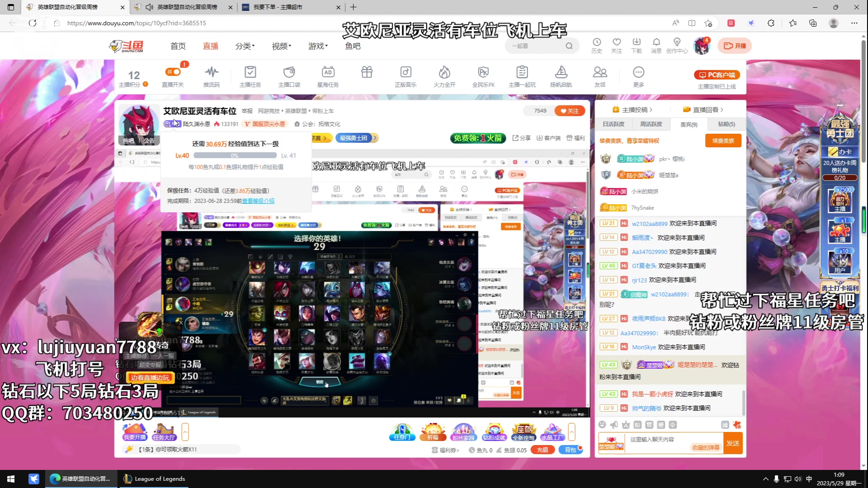
Task: Click the megaphone icon in chat toolbar
Action: [x=613, y=425]
